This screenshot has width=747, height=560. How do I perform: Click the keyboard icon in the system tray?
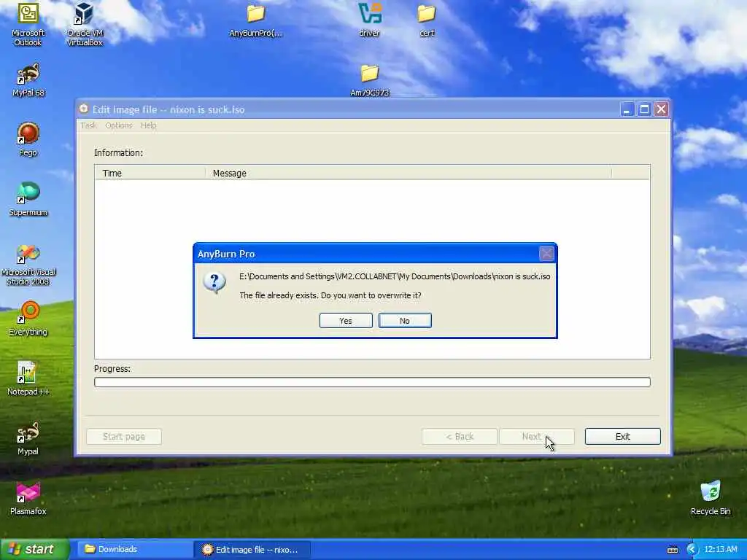[x=673, y=550]
